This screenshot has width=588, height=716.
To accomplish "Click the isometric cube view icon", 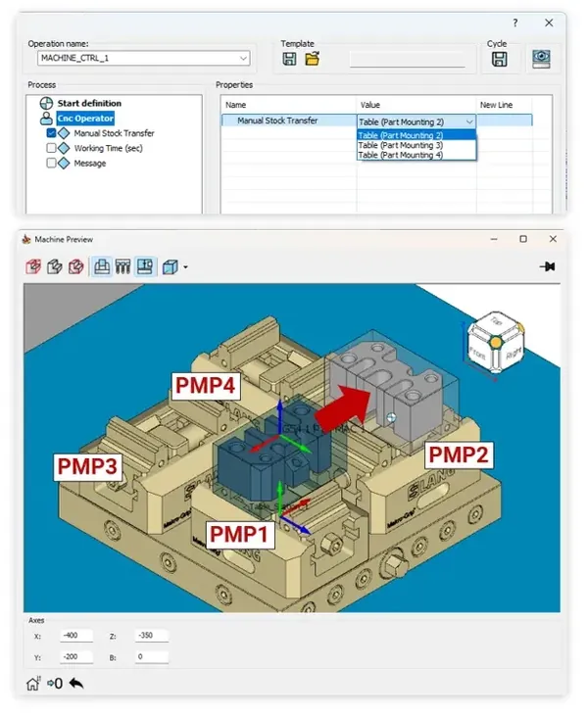I will (170, 266).
